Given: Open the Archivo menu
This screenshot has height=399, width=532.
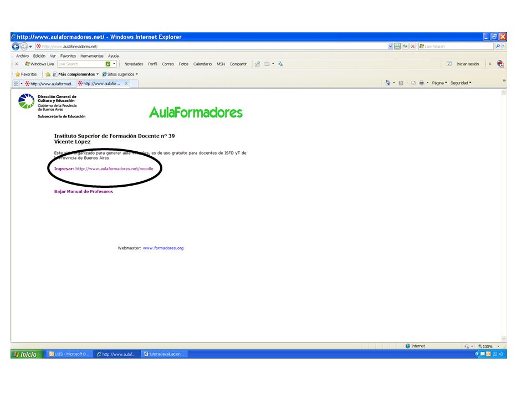Looking at the screenshot, I should [x=22, y=56].
